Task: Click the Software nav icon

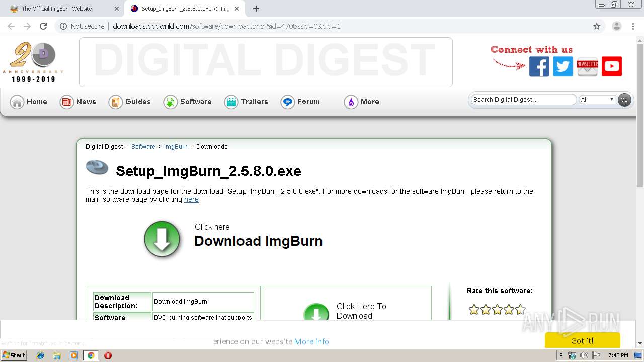Action: pyautogui.click(x=170, y=102)
